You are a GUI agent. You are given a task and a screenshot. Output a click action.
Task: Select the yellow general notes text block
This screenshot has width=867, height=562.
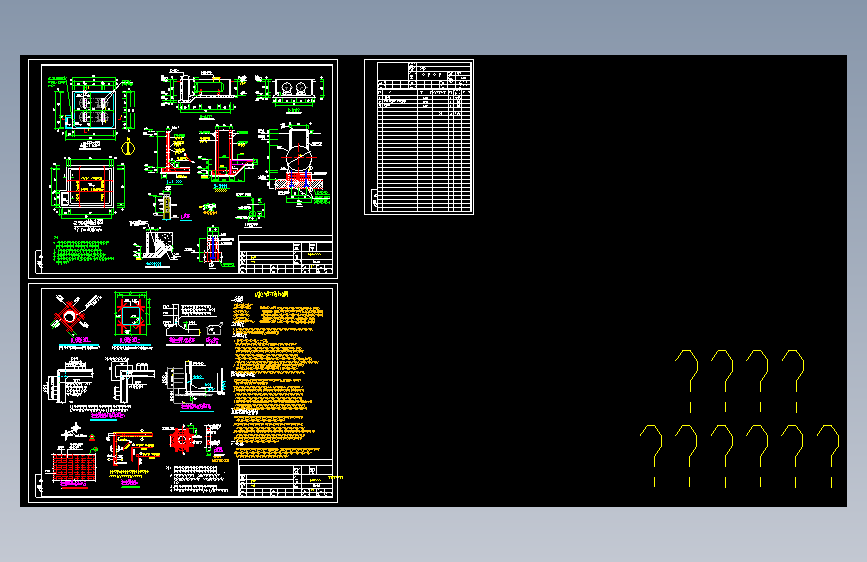click(x=276, y=374)
